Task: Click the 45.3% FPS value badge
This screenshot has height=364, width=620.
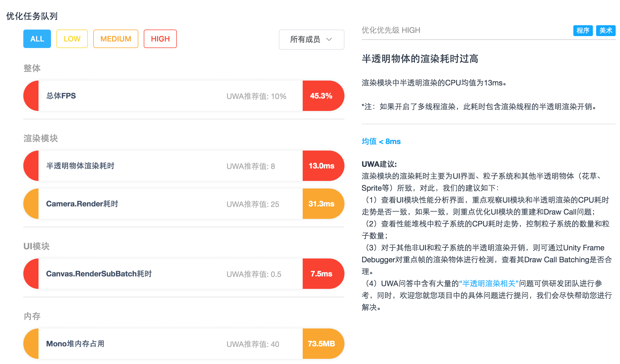Action: (323, 96)
